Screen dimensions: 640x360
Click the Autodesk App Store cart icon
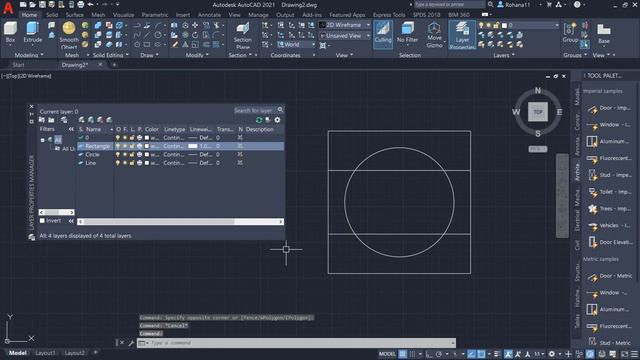pyautogui.click(x=549, y=4)
